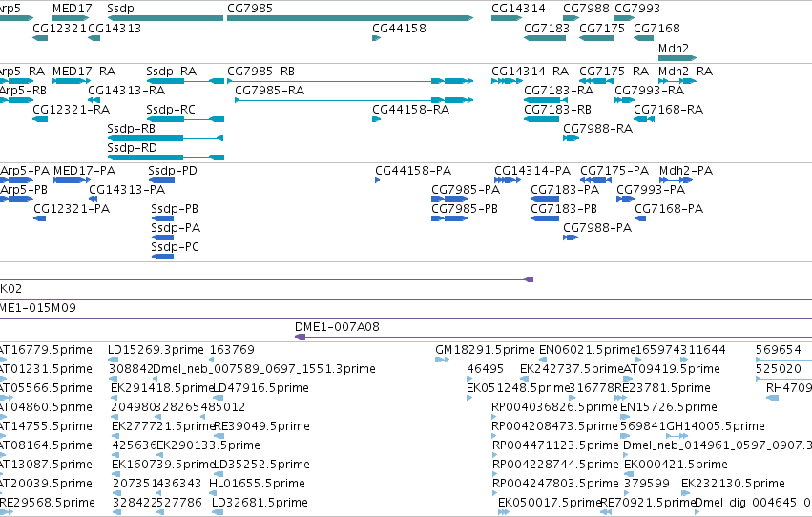Click the CG7183-PB protein label

click(564, 209)
